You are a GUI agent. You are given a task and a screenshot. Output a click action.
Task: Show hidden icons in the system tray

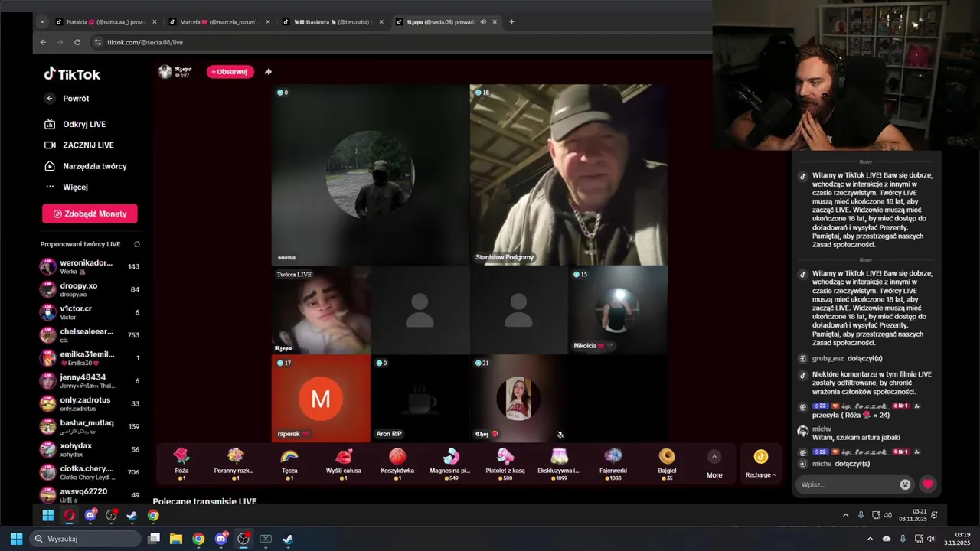[x=871, y=539]
